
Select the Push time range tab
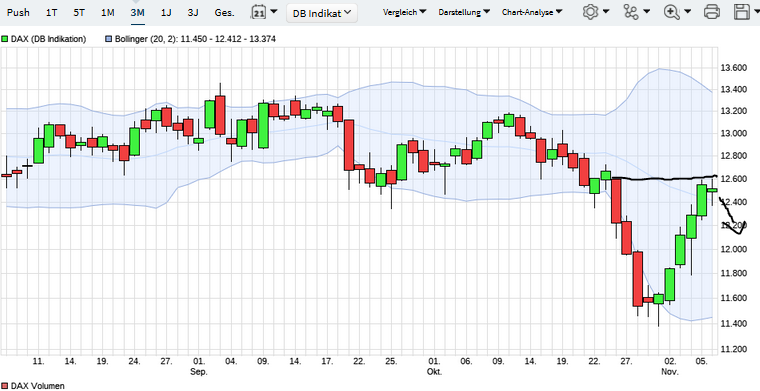pyautogui.click(x=18, y=13)
